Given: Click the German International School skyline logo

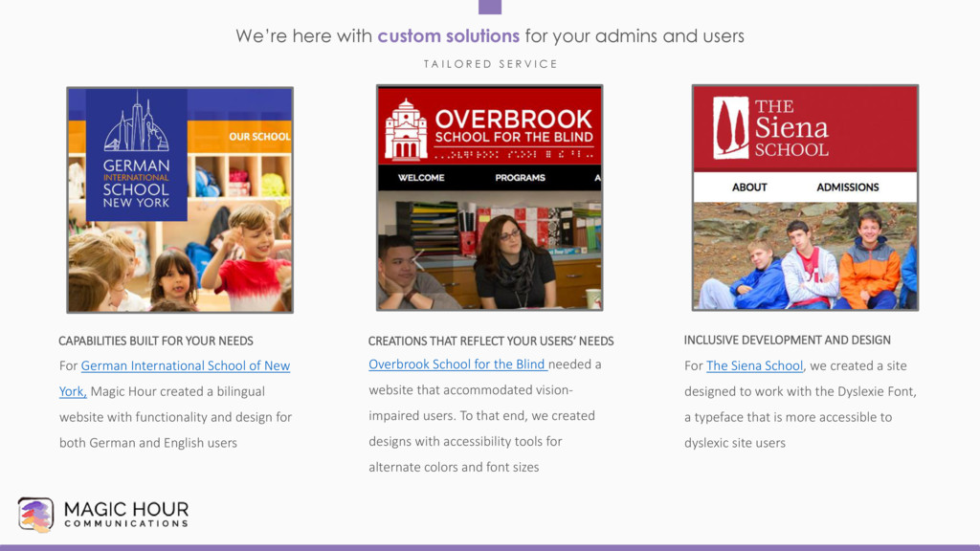Looking at the screenshot, I should pos(136,121).
